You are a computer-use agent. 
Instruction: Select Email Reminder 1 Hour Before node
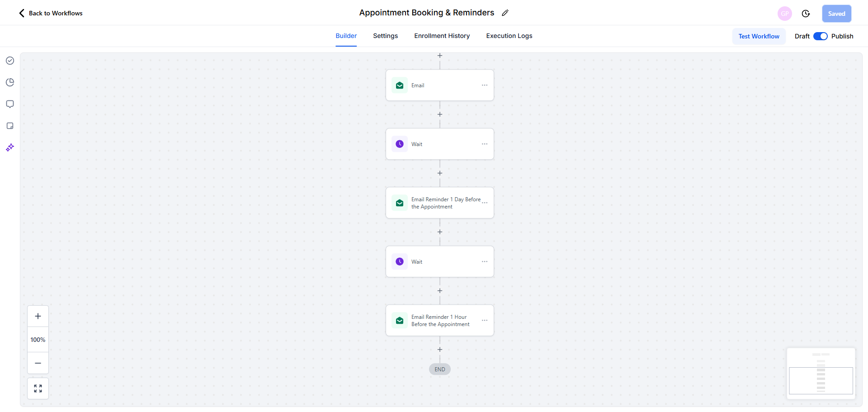(439, 320)
